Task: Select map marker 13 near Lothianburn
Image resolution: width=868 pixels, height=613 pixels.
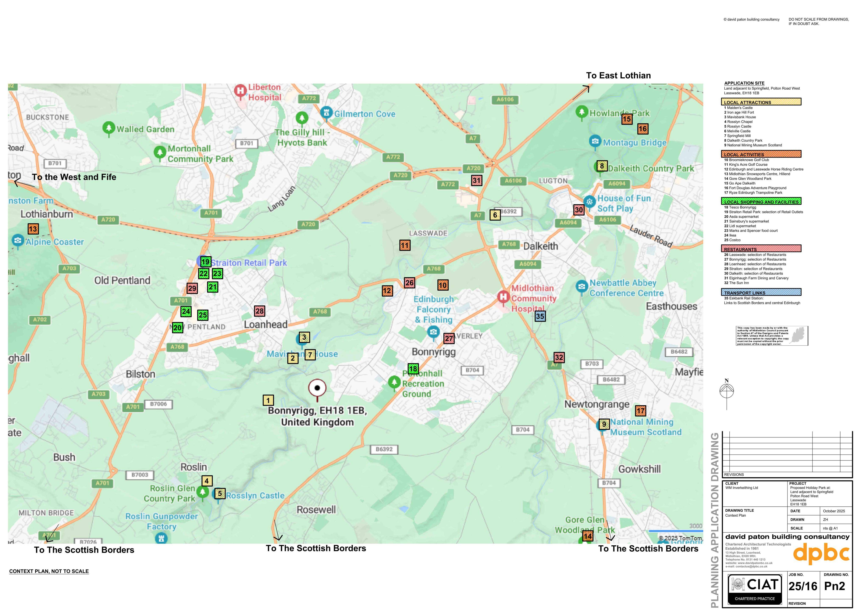Action: (33, 229)
